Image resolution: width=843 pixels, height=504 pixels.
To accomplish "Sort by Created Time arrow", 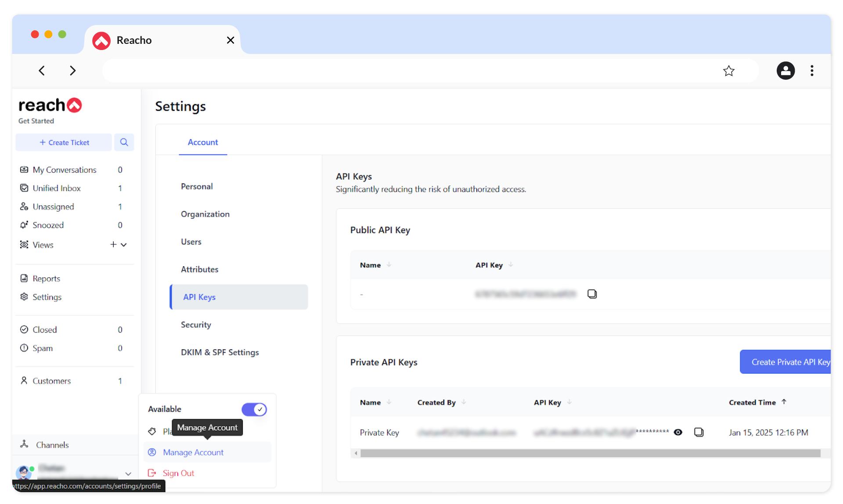I will 784,402.
